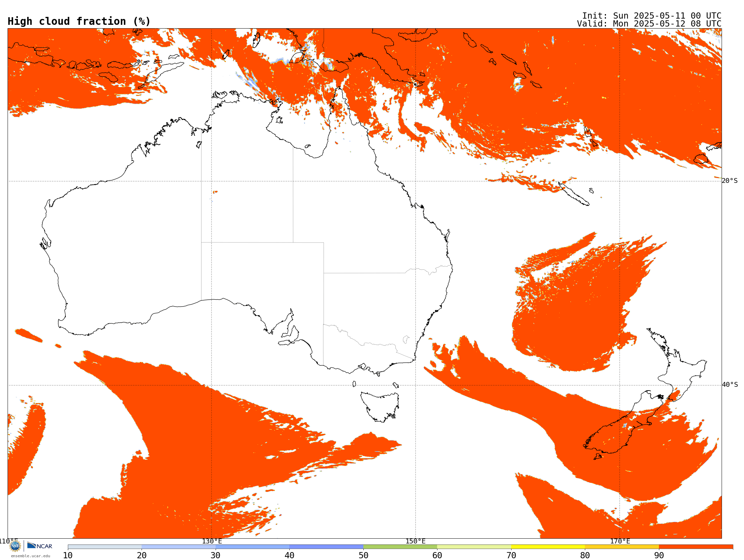The width and height of the screenshot is (744, 560).
Task: Click the 150°E longitude label
Action: click(415, 541)
